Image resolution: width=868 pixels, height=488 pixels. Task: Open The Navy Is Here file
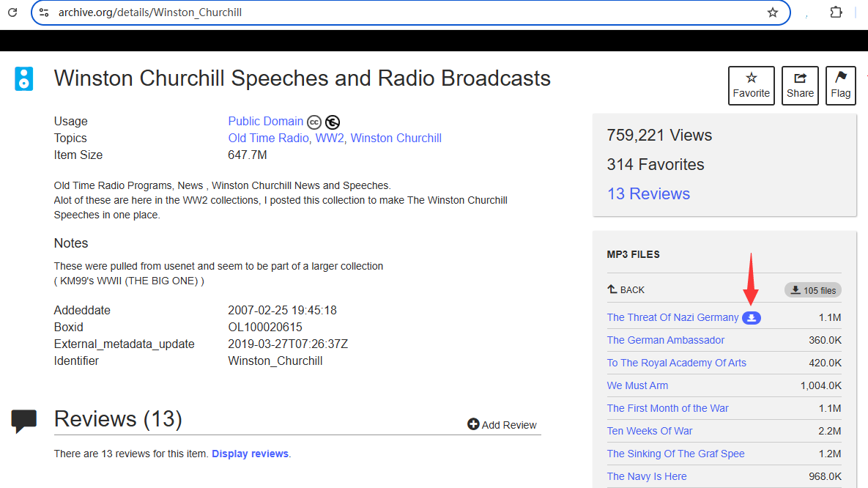click(647, 476)
